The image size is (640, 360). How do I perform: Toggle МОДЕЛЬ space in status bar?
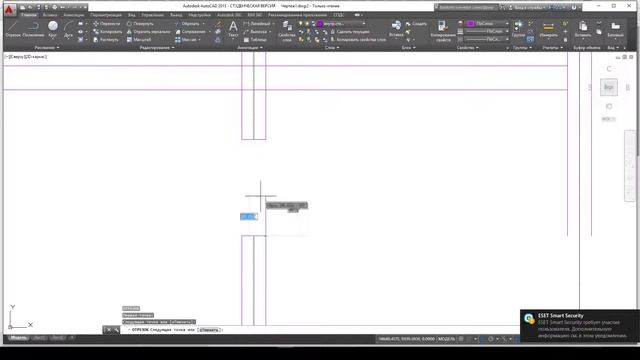446,339
